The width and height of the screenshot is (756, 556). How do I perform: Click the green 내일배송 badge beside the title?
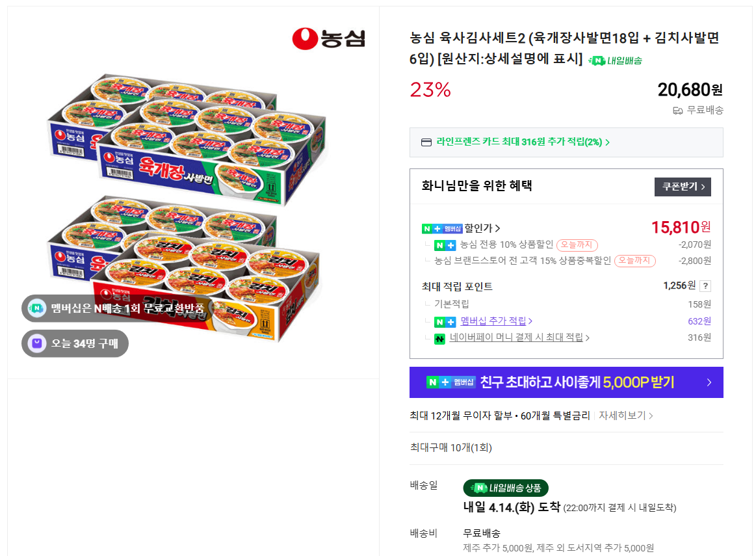(x=614, y=60)
